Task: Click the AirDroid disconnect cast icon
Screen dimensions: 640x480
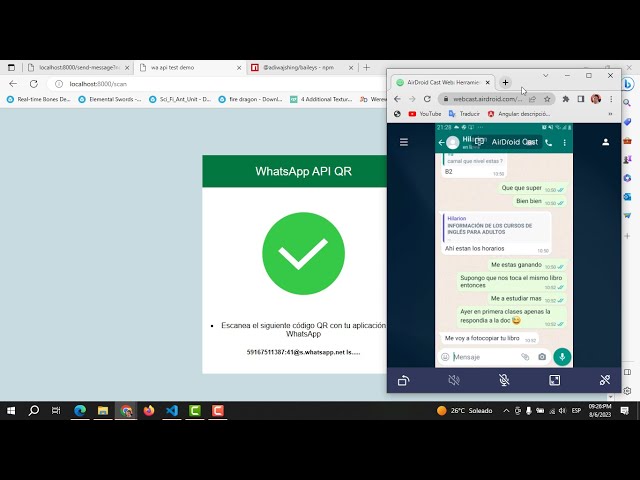Action: tap(605, 380)
